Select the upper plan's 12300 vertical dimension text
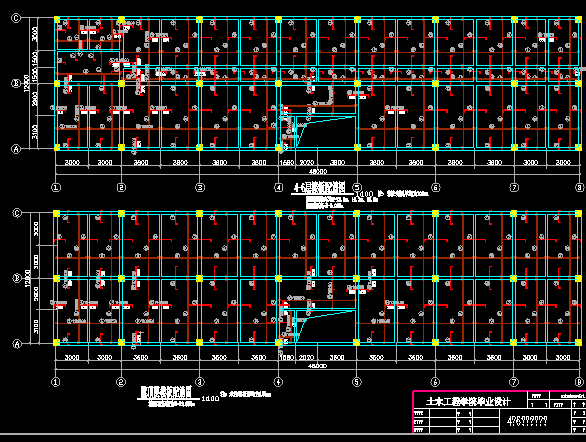This screenshot has width=586, height=442. [27, 83]
